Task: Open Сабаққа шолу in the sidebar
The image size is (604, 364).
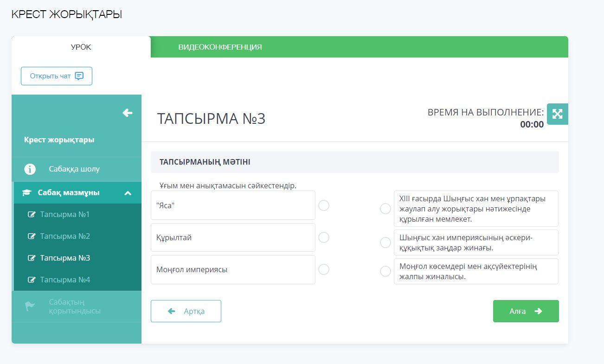Action: point(77,169)
